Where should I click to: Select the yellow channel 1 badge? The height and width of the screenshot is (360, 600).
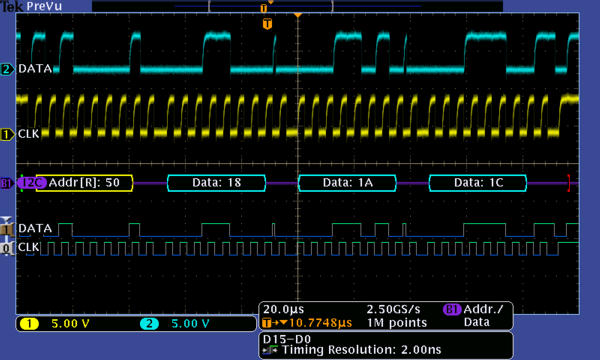(x=29, y=324)
